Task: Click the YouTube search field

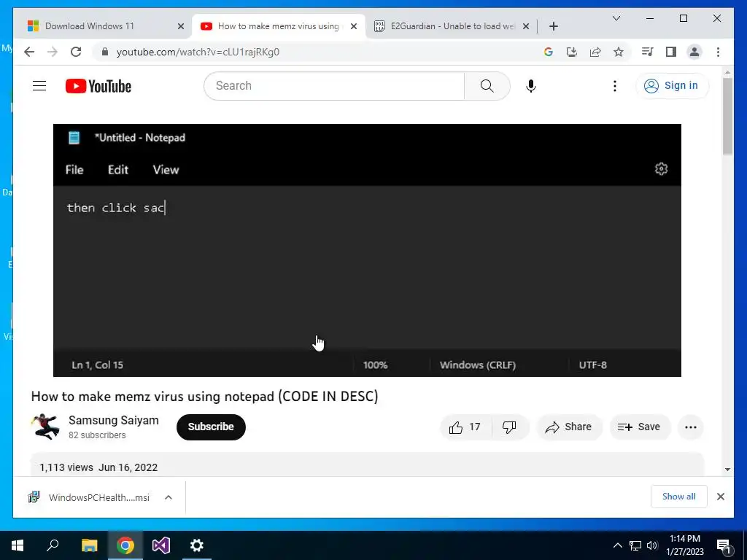Action: click(334, 86)
